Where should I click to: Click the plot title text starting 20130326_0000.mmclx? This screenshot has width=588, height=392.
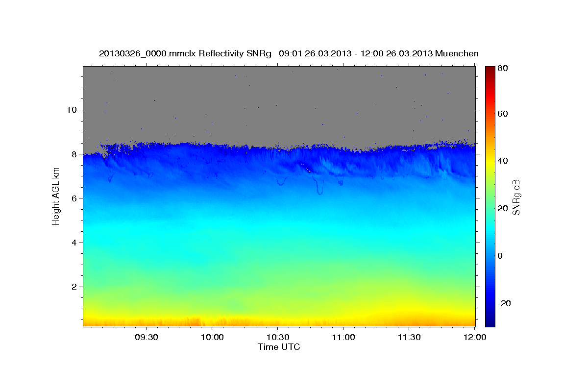coord(289,53)
